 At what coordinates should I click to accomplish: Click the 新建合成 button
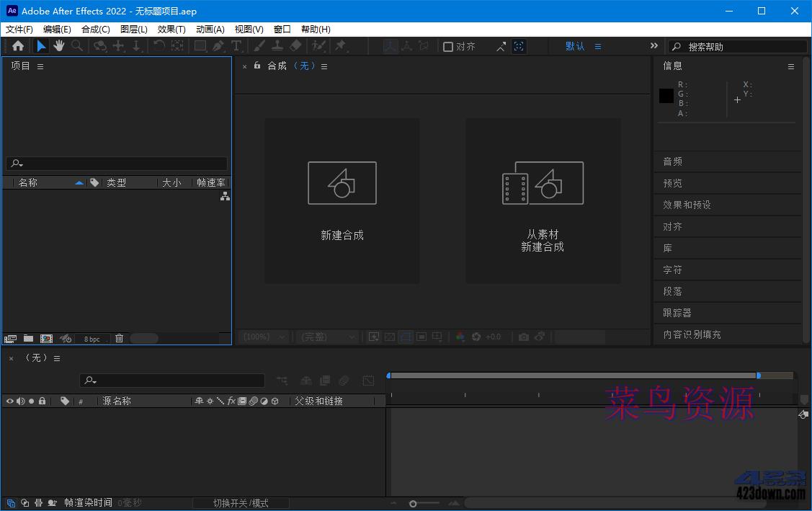tap(342, 200)
